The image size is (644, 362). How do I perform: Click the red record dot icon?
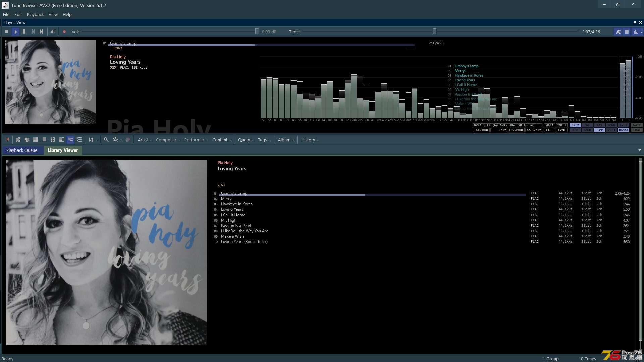pyautogui.click(x=64, y=32)
